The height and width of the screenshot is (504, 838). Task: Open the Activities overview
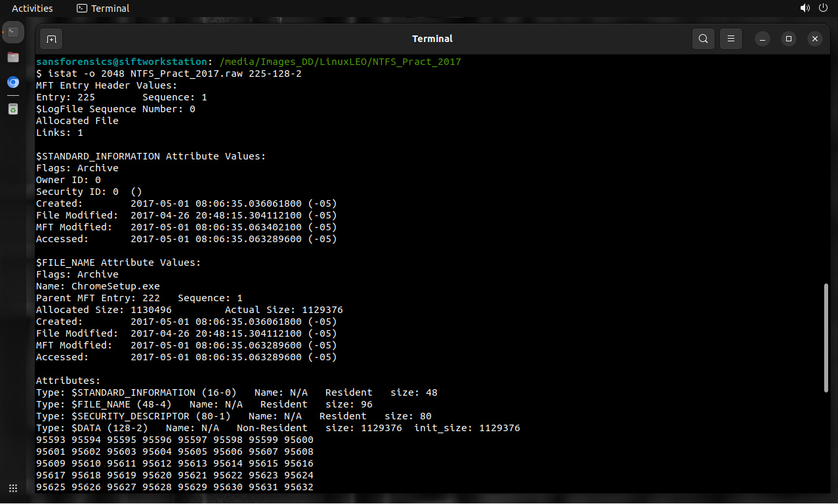32,9
